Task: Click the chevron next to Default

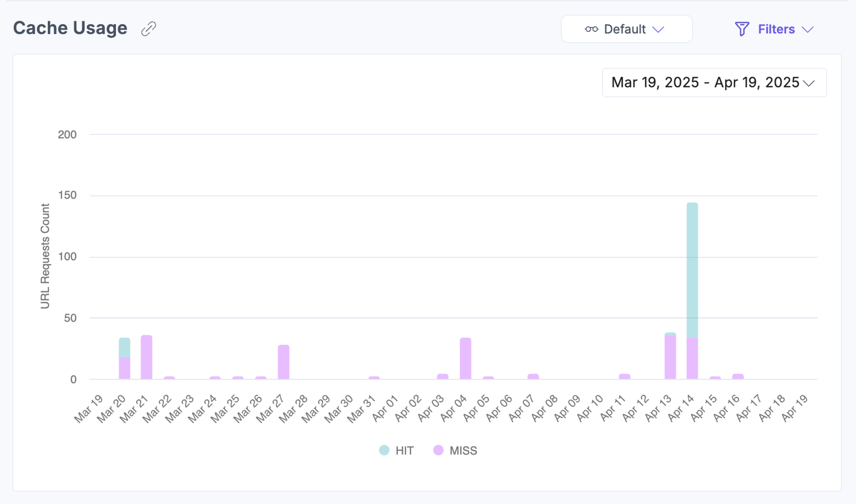Action: tap(658, 30)
